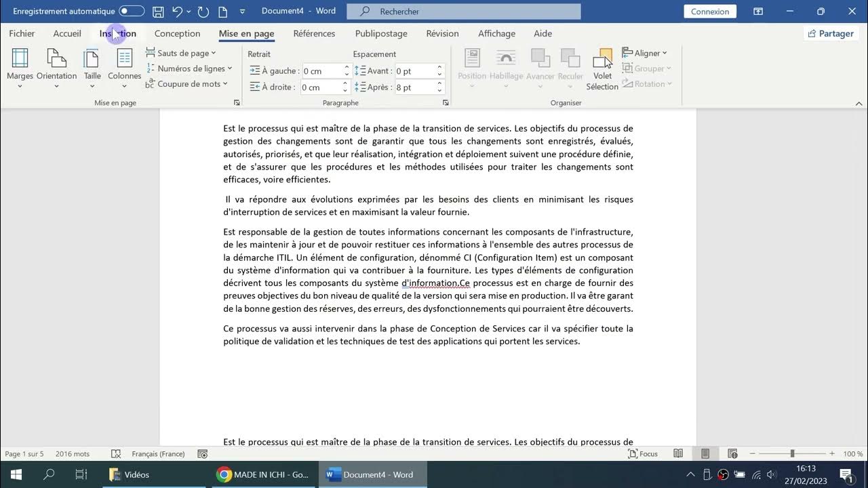Viewport: 868px width, 488px height.
Task: Select the Références tab
Action: [314, 33]
